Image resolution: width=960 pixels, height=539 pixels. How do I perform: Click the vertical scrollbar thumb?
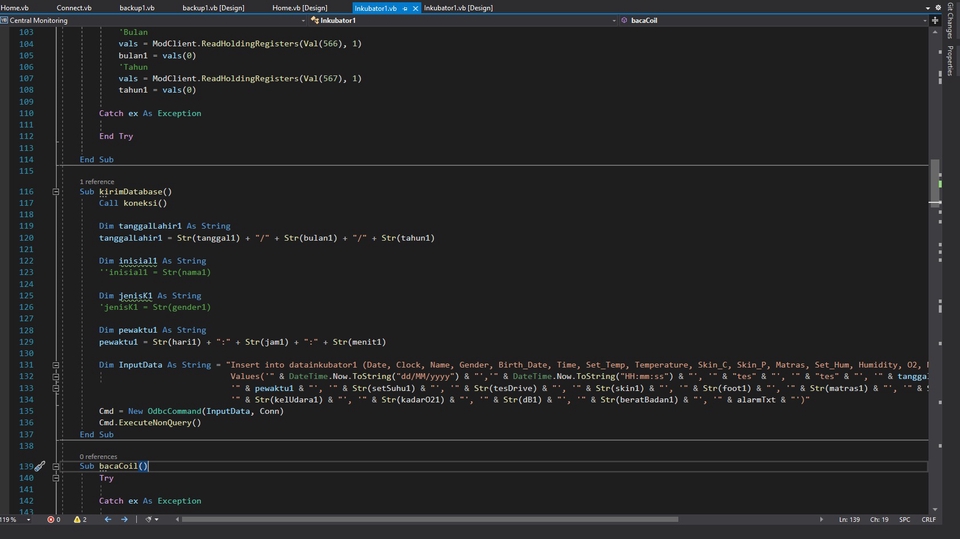click(x=935, y=184)
